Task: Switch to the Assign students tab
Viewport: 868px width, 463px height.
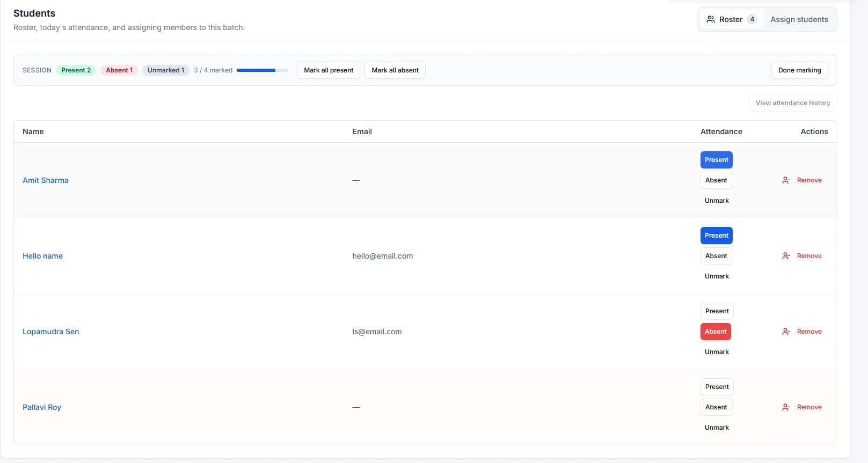Action: pyautogui.click(x=799, y=19)
